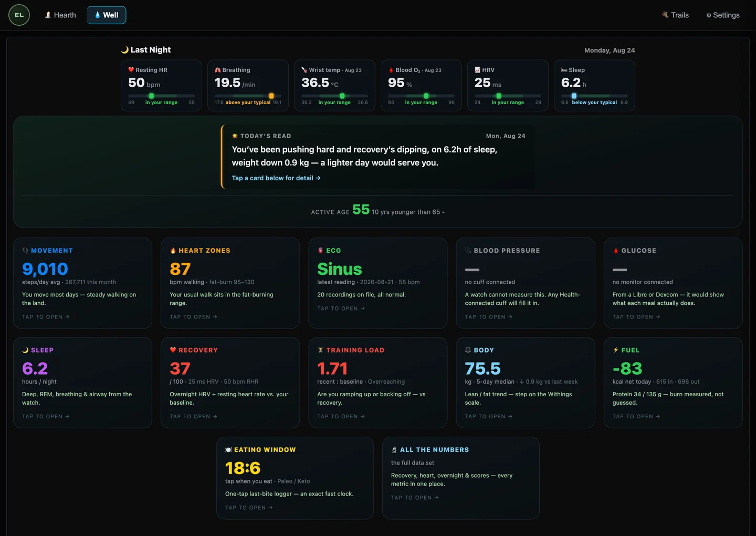Screen dimensions: 756x536
Task: Click the lungs icon on Breathing tile
Action: [x=218, y=70]
